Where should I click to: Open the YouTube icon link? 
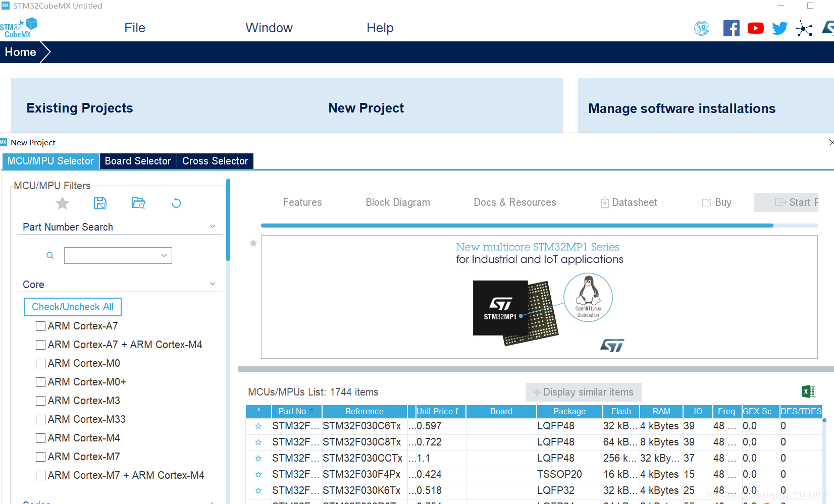[x=756, y=28]
